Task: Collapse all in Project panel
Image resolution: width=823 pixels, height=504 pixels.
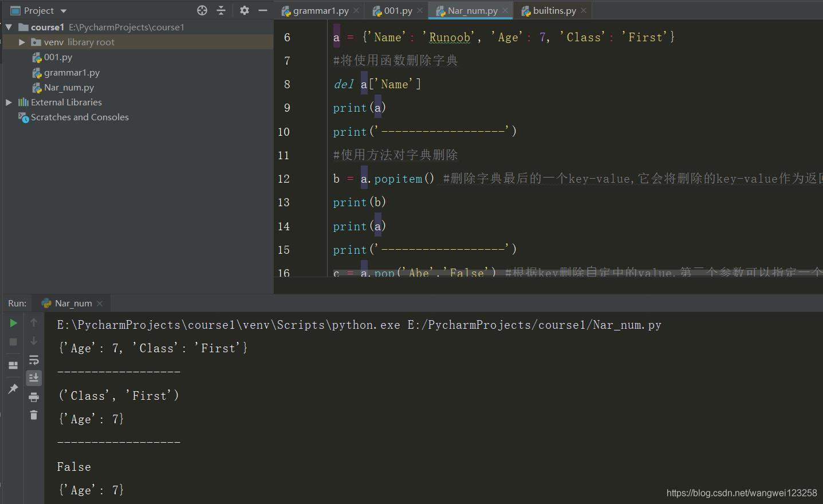Action: pyautogui.click(x=221, y=10)
